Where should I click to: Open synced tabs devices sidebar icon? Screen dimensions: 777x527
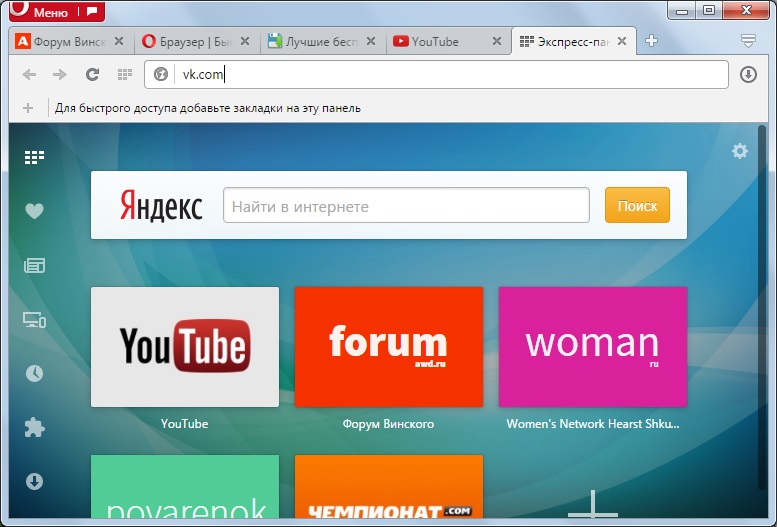(34, 320)
